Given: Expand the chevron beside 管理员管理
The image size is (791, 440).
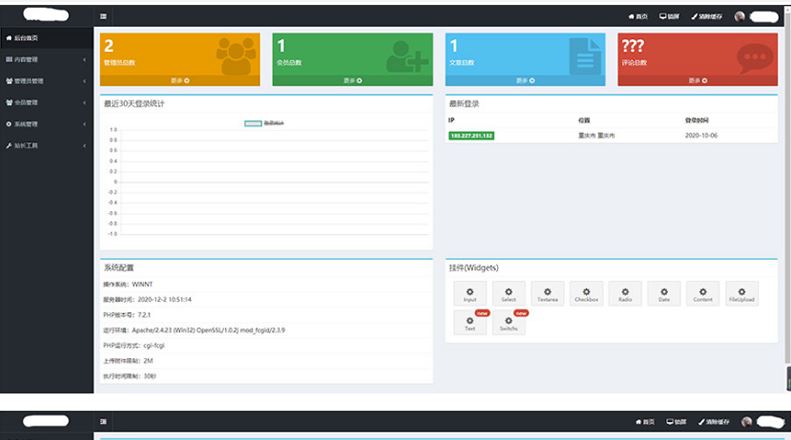Looking at the screenshot, I should pyautogui.click(x=84, y=81).
